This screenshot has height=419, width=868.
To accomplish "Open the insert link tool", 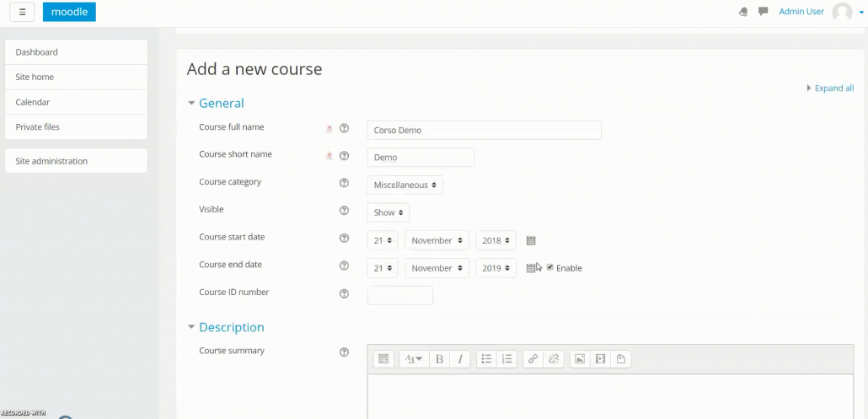I will pos(533,359).
